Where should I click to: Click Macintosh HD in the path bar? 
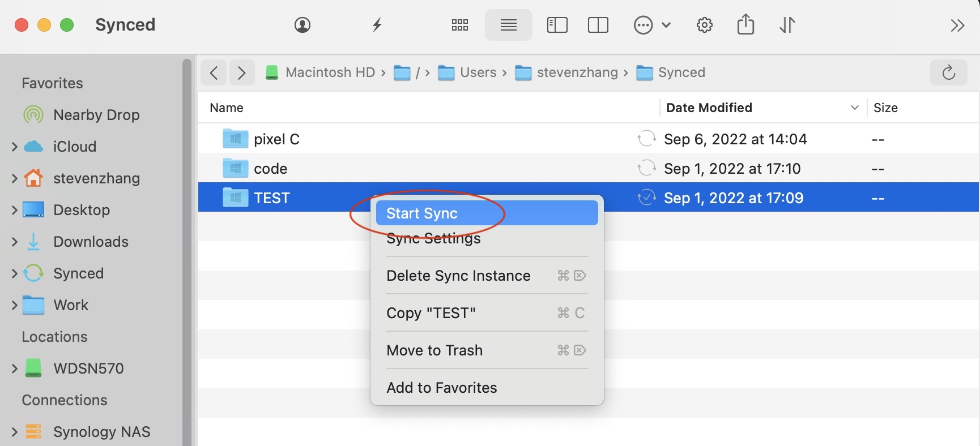pos(320,72)
